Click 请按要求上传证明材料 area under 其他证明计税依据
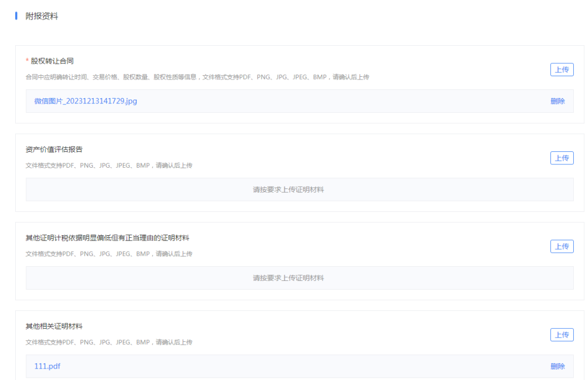This screenshot has height=380, width=588. (299, 278)
